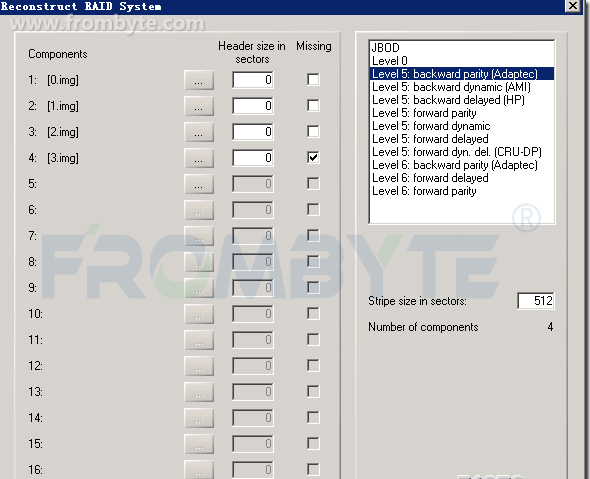Uncheck Missing checkbox for component 4
The image size is (590, 479).
point(313,157)
